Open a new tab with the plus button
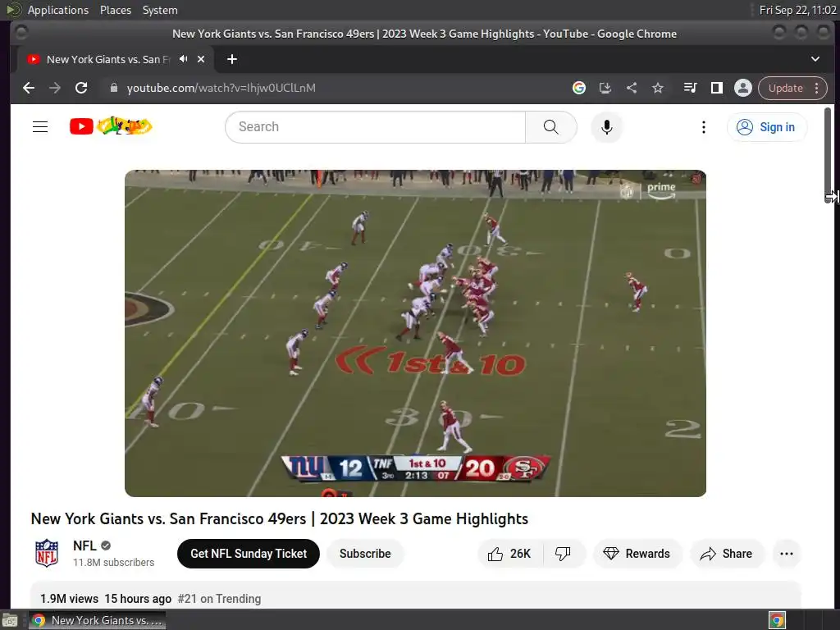The width and height of the screenshot is (840, 630). (x=232, y=59)
